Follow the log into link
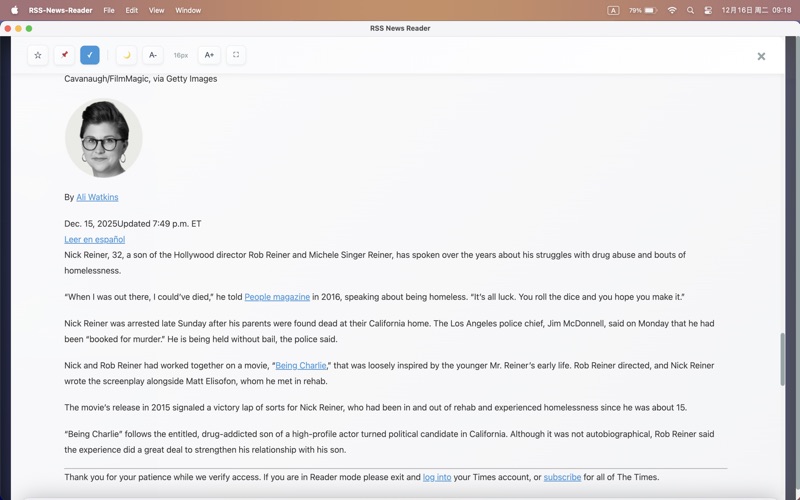Screen dimensions: 800x500 click(437, 477)
